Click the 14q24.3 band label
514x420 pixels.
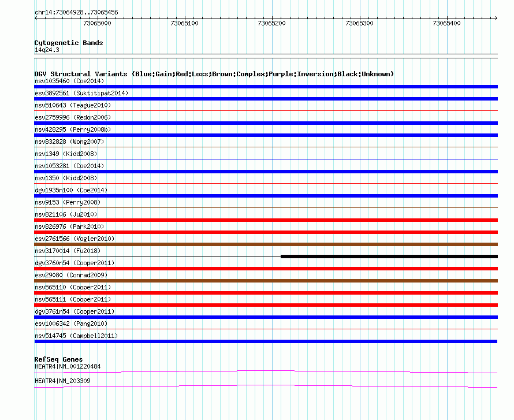[47, 50]
